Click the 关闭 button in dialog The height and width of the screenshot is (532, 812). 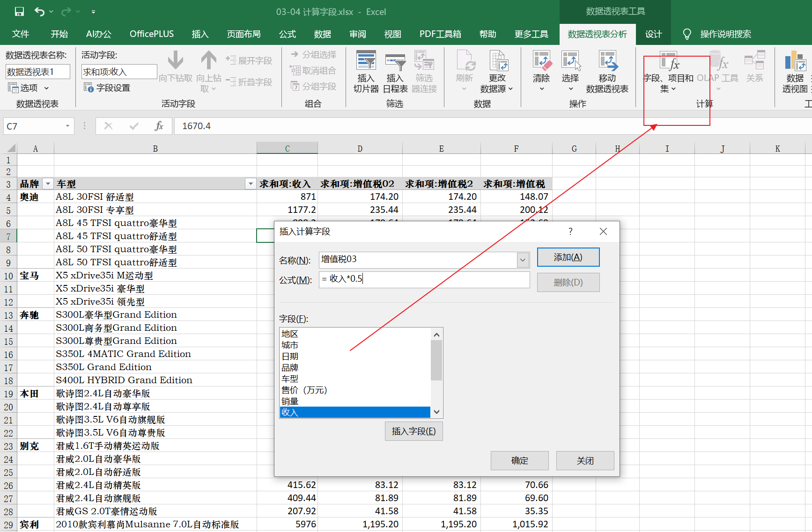(x=585, y=460)
